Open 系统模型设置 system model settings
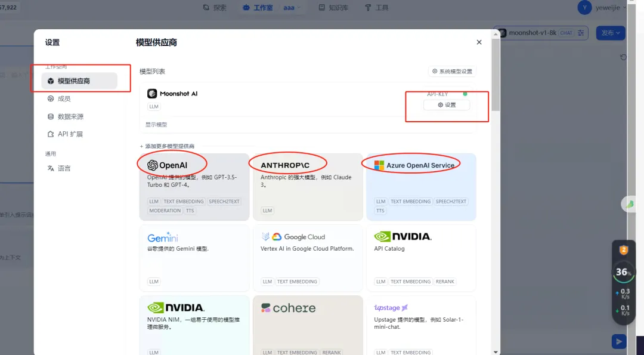Image resolution: width=644 pixels, height=355 pixels. point(452,72)
